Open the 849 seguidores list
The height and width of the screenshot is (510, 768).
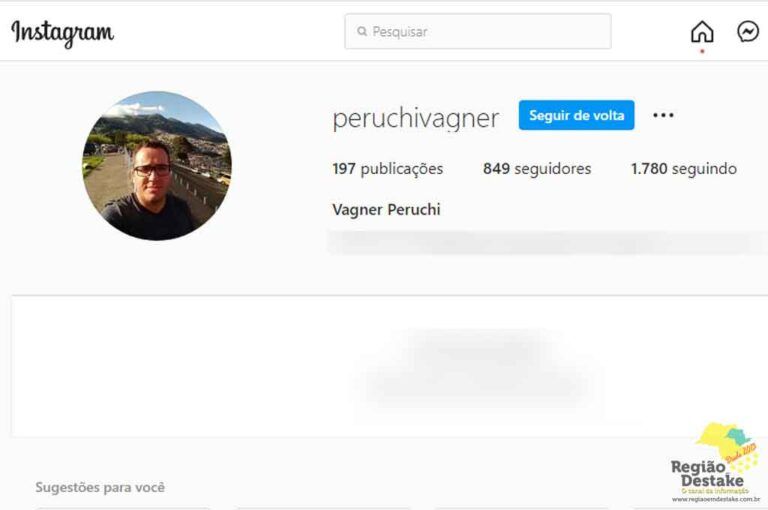pyautogui.click(x=537, y=169)
